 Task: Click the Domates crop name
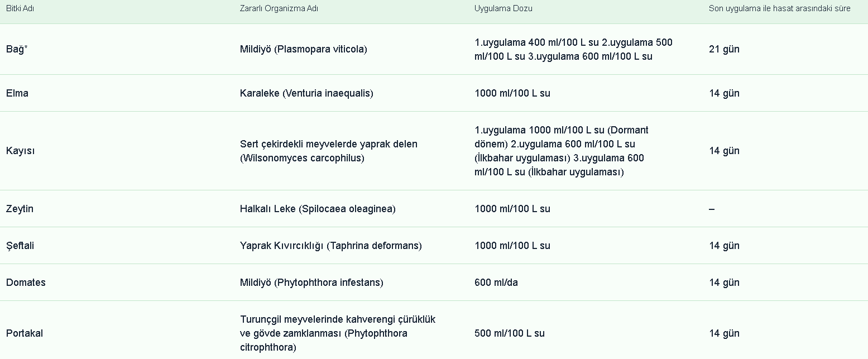coord(26,283)
